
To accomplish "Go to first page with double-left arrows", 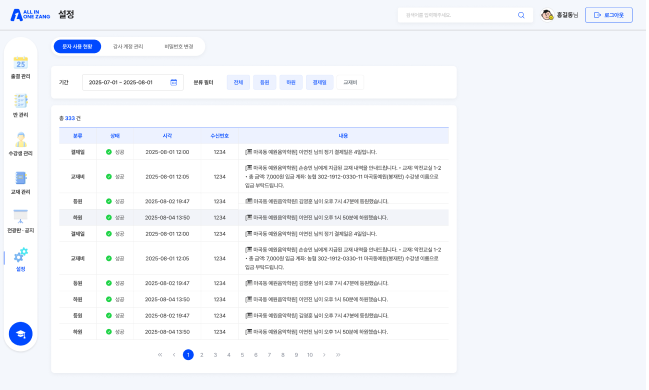I will (160, 355).
